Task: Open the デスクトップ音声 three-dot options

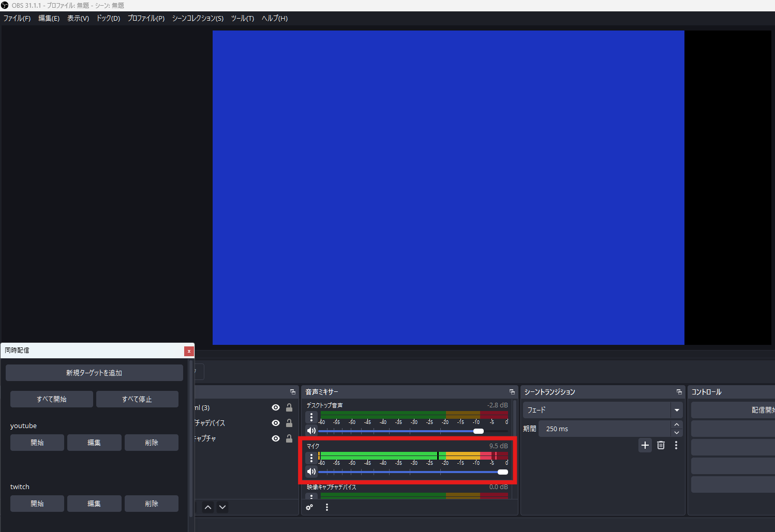Action: (311, 417)
